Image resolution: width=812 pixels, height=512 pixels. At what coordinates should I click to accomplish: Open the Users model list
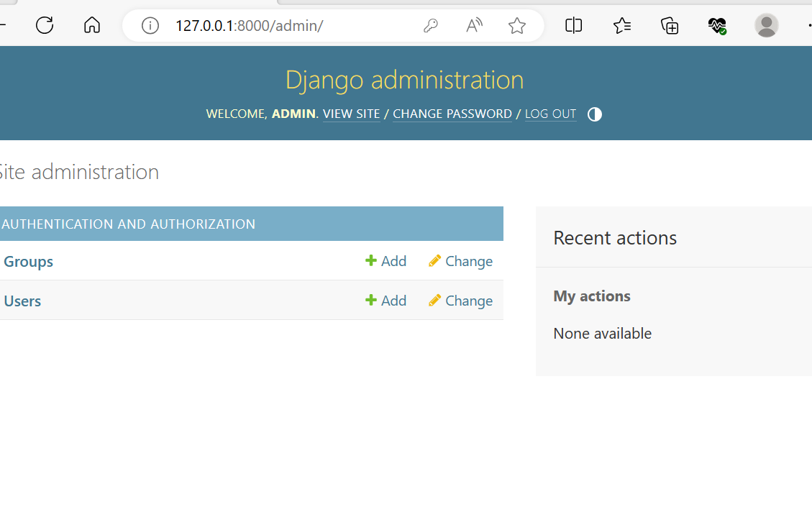(x=22, y=301)
